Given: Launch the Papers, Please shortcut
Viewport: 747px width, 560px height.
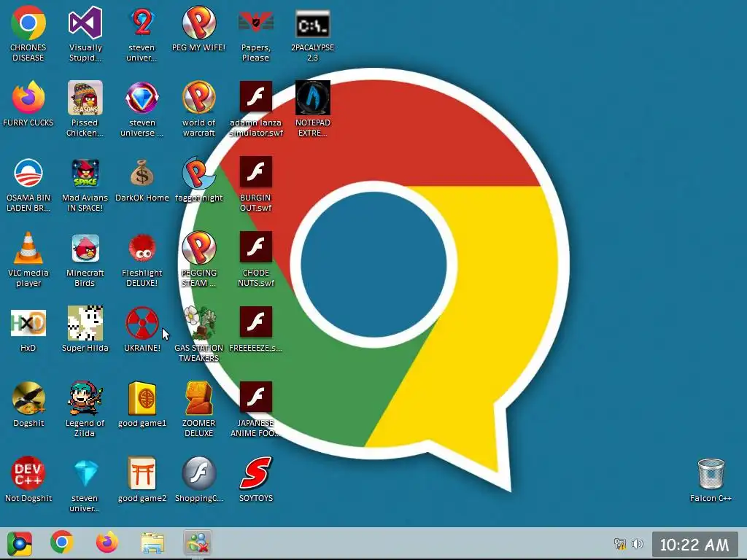Looking at the screenshot, I should click(x=256, y=23).
